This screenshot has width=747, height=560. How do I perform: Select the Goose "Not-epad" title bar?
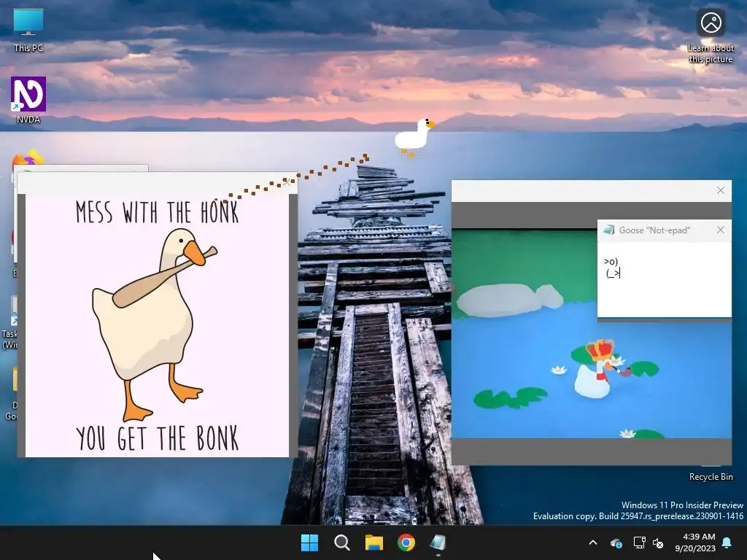pos(664,230)
